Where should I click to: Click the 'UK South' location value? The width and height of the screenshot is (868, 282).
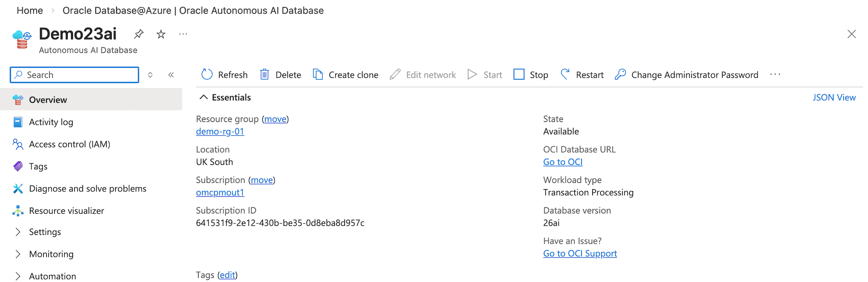pos(214,162)
